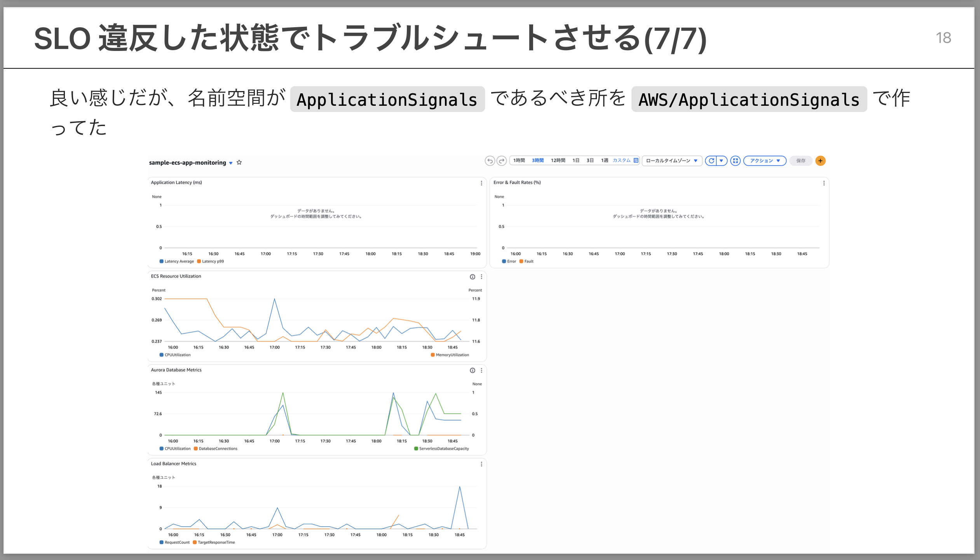Image resolution: width=980 pixels, height=560 pixels.
Task: Toggle the Latency p99 legend entry
Action: point(210,261)
